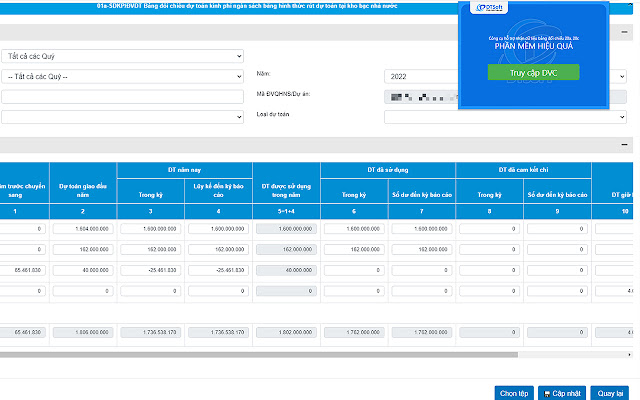This screenshot has width=640, height=400.
Task: Click the green 'Truy cập DVC' button
Action: [533, 72]
